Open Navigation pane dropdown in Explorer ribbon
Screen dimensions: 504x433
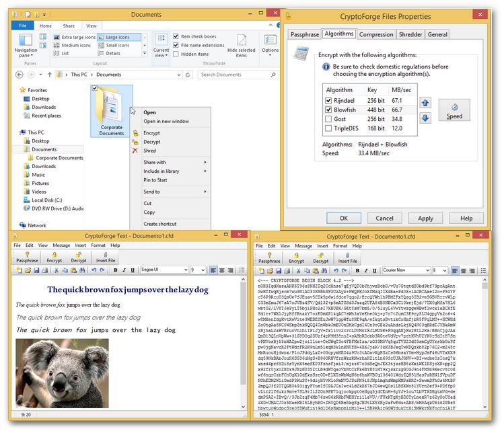click(x=26, y=46)
